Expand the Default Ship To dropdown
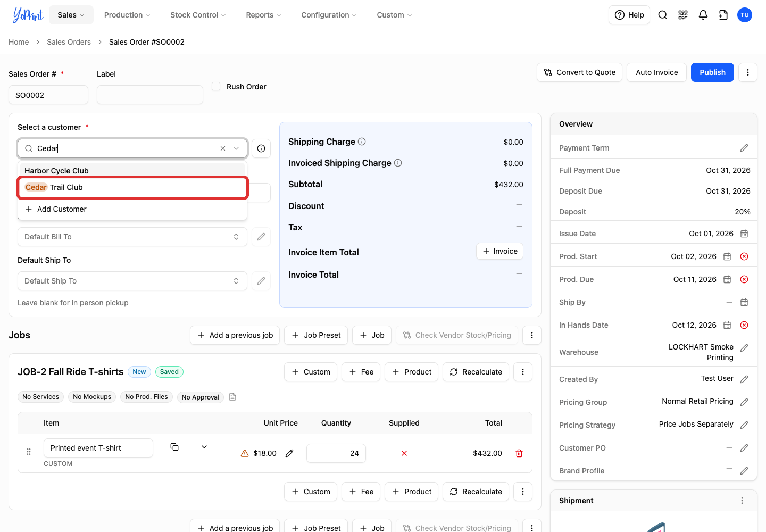Image resolution: width=766 pixels, height=532 pixels. [x=132, y=281]
